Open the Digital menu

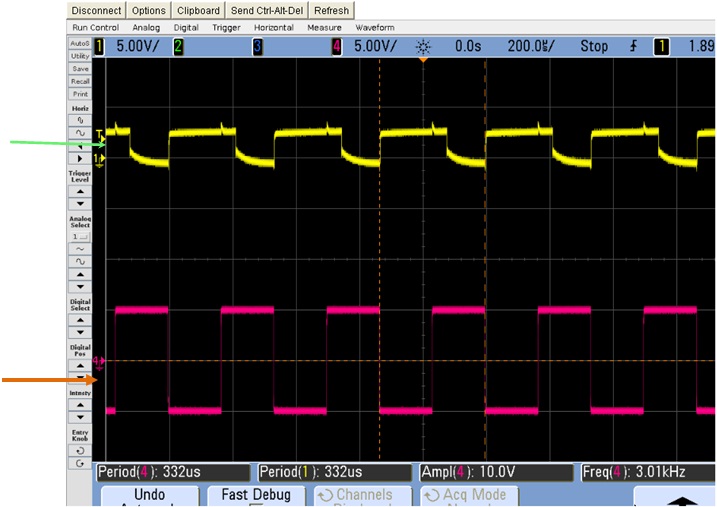point(186,27)
